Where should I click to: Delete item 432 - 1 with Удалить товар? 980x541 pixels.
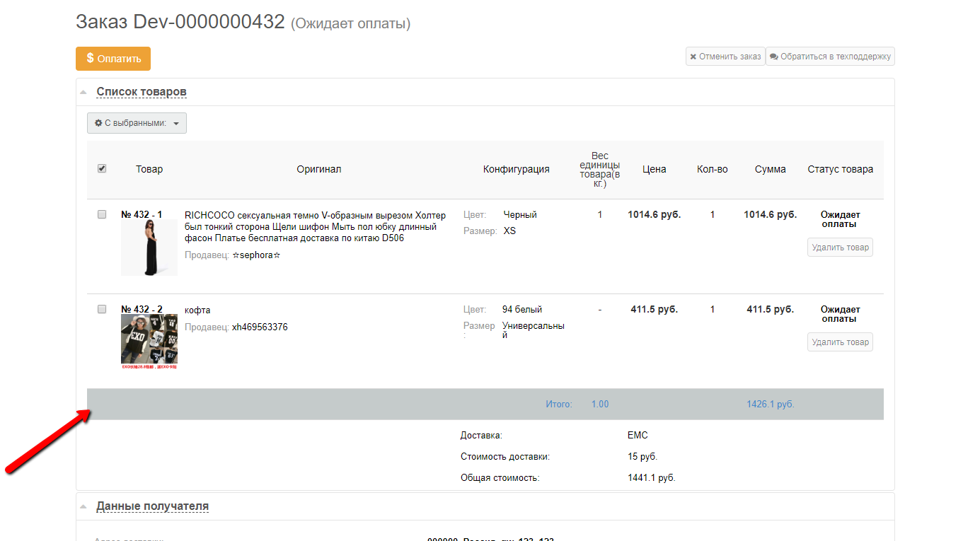pyautogui.click(x=840, y=248)
